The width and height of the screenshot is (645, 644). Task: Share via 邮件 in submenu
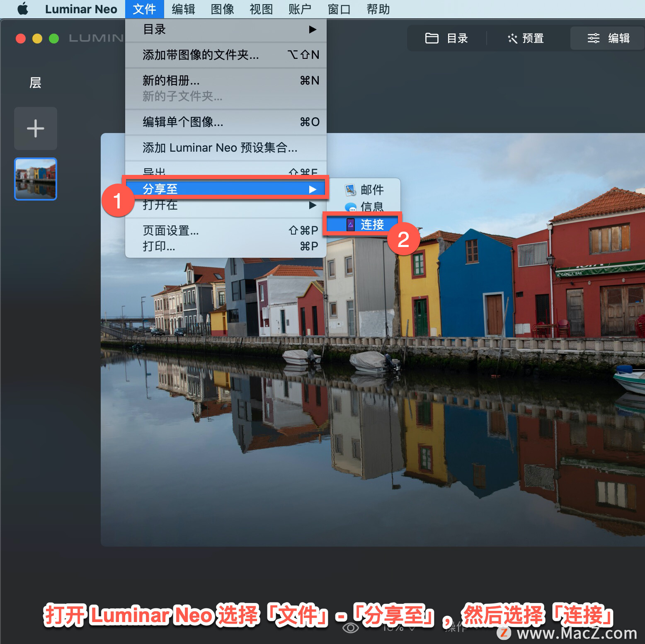[364, 190]
